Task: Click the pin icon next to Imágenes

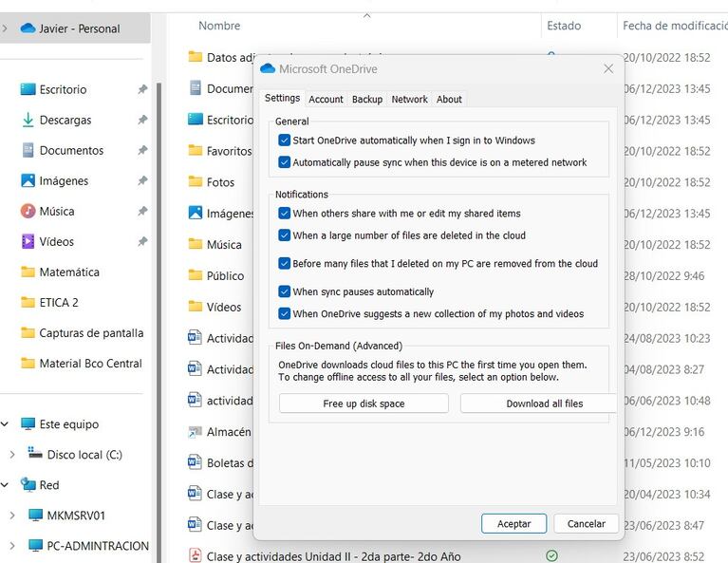Action: click(x=142, y=180)
